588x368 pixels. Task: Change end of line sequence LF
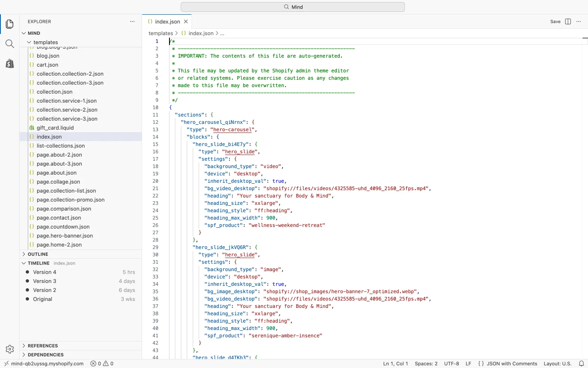(468, 364)
